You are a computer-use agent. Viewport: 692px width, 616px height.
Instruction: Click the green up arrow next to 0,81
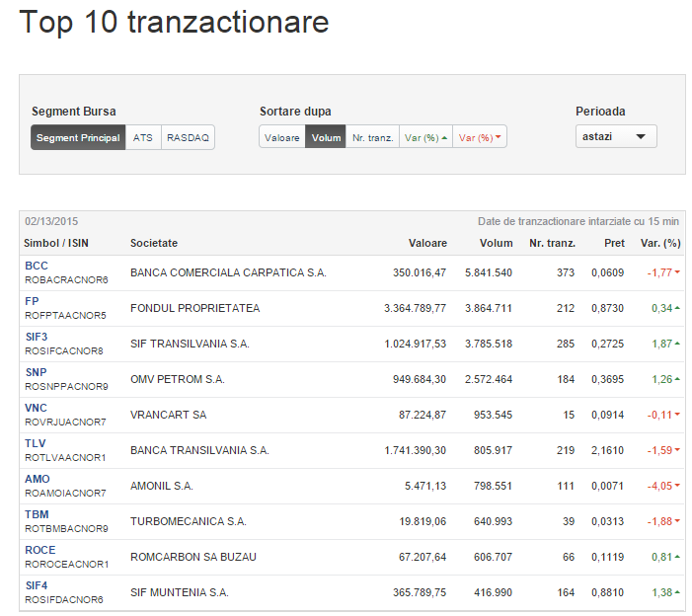click(x=677, y=557)
